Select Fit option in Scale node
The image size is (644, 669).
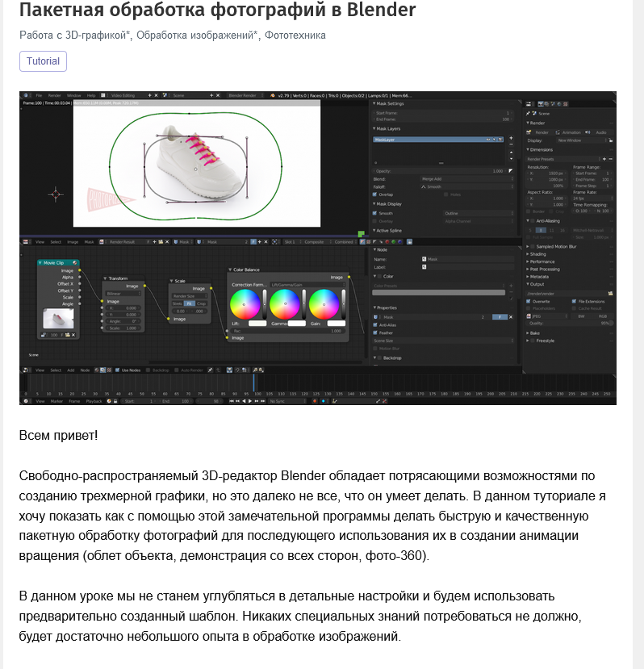(189, 303)
